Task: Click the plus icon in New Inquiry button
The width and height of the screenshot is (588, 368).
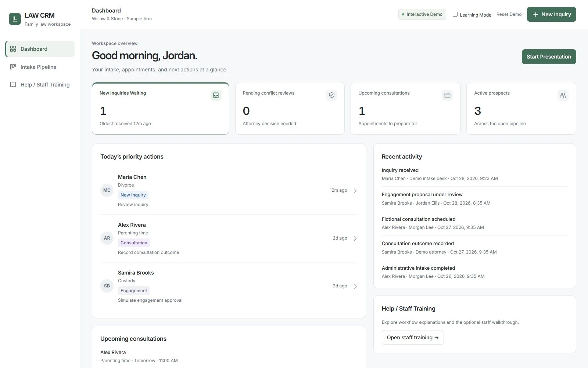Action: (535, 14)
